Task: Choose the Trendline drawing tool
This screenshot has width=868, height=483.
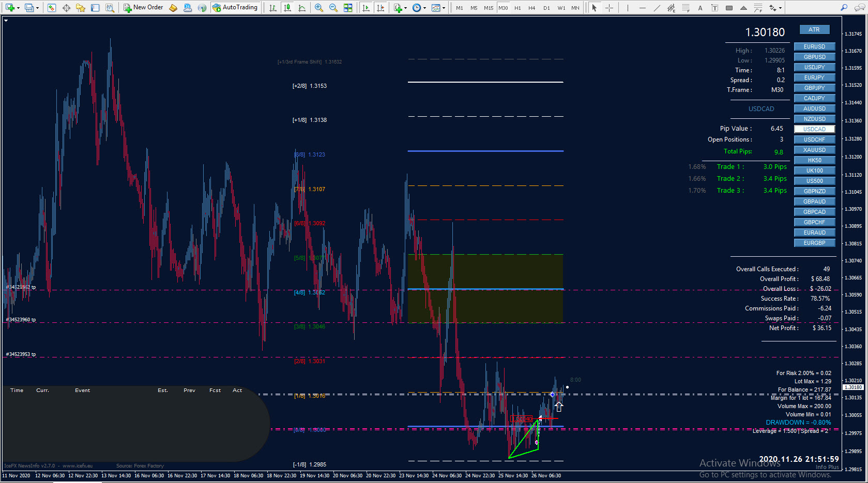Action: [x=657, y=8]
